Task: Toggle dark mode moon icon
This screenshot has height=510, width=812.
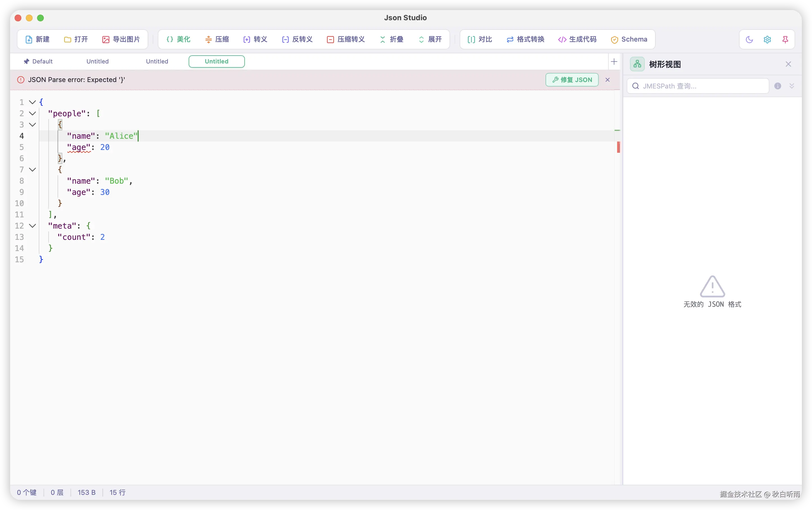Action: pos(749,40)
